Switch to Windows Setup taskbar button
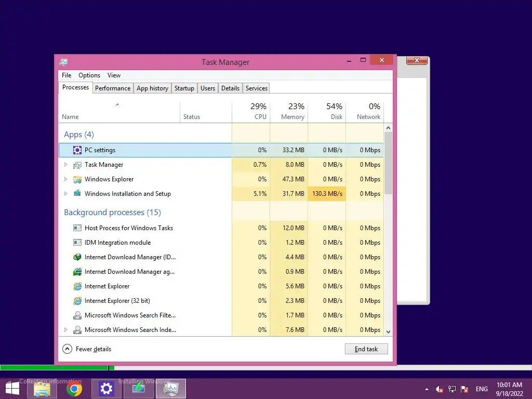Viewport: 532px width, 399px height. (x=138, y=389)
